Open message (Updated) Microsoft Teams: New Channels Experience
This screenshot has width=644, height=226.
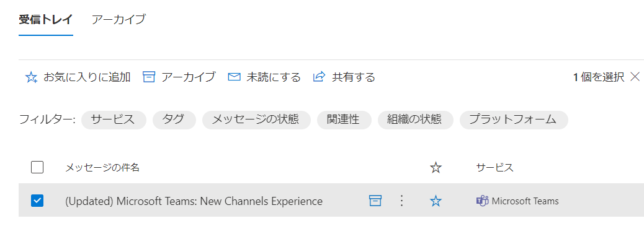pos(194,201)
